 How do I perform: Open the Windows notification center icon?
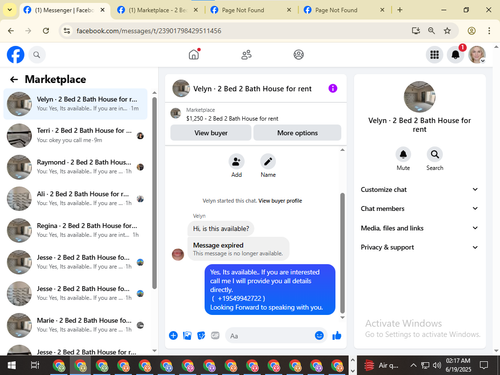[x=484, y=365]
